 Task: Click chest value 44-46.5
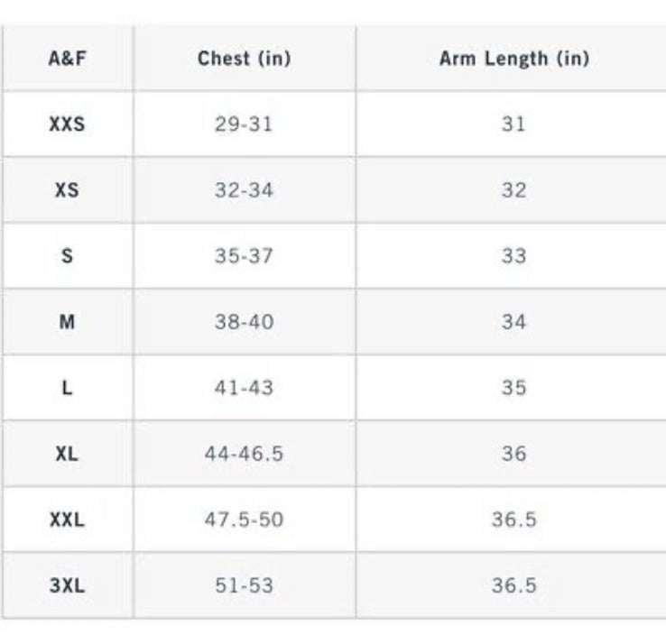[244, 454]
